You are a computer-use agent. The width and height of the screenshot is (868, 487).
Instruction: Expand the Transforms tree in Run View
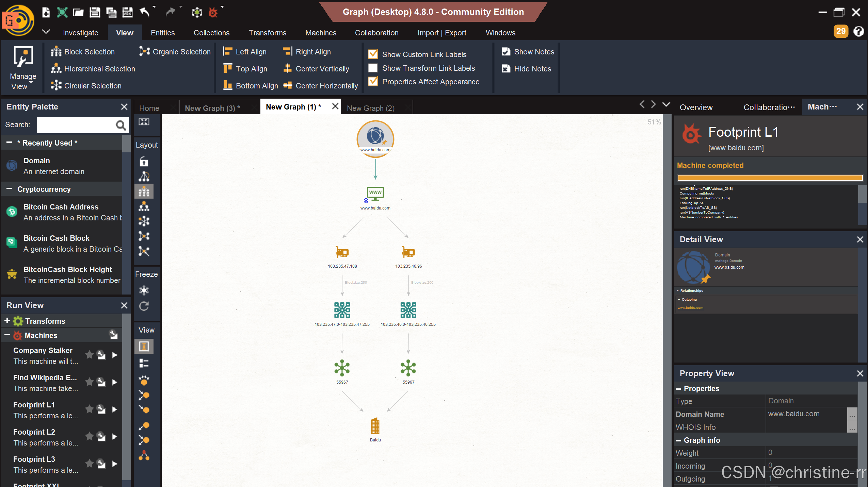tap(7, 321)
